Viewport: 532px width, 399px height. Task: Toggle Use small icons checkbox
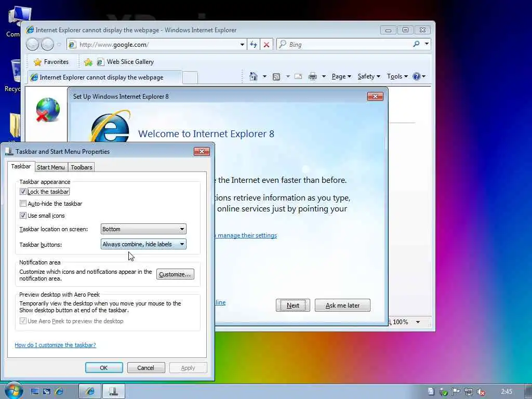click(23, 216)
